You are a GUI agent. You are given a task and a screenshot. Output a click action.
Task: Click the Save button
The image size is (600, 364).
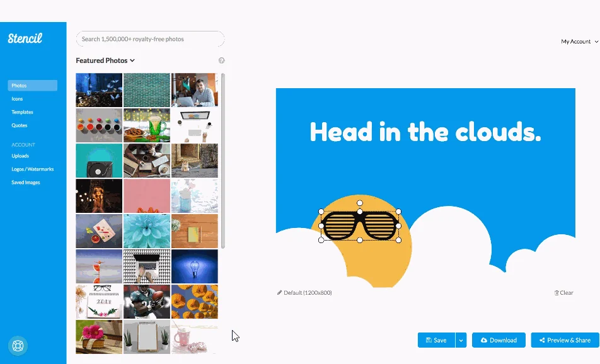(436, 340)
